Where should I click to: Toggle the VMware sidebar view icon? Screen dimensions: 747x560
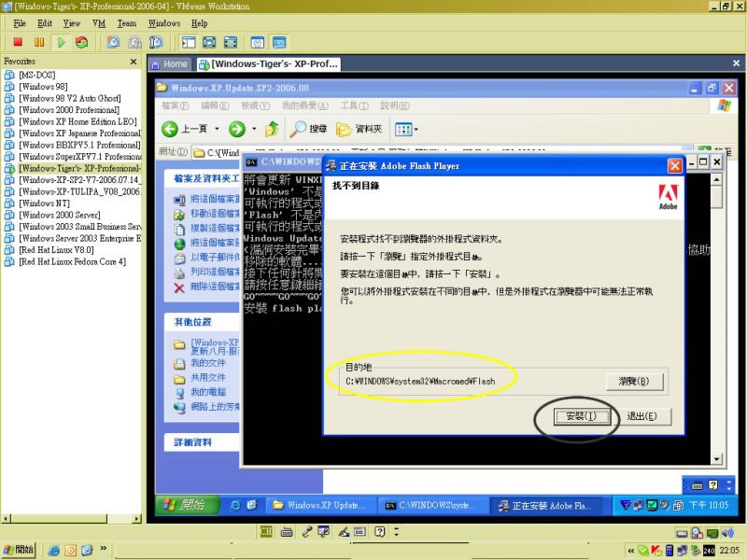(x=189, y=42)
